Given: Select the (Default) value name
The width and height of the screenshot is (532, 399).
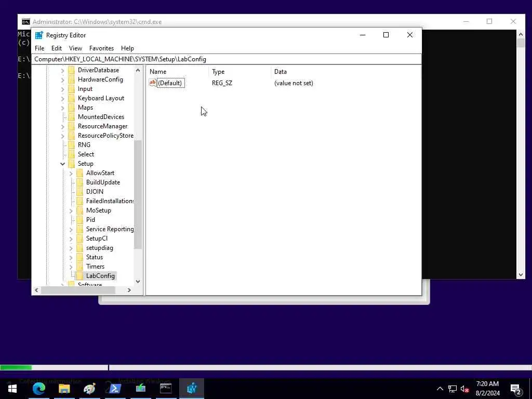Looking at the screenshot, I should [171, 83].
